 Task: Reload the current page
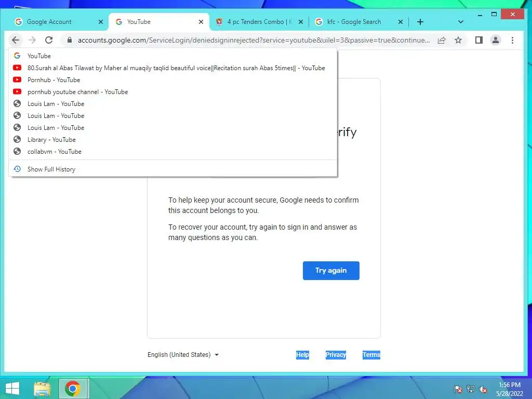[x=49, y=40]
